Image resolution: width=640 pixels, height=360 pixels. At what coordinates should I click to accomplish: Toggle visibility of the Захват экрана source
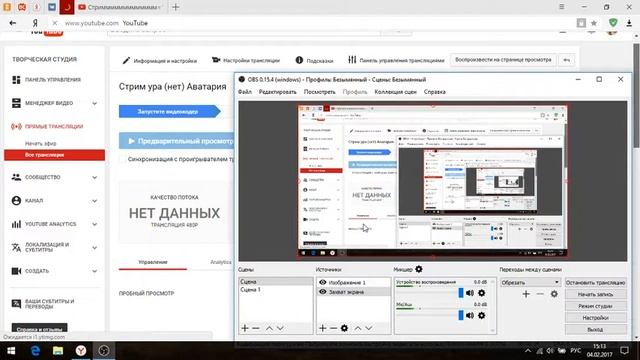(x=322, y=292)
